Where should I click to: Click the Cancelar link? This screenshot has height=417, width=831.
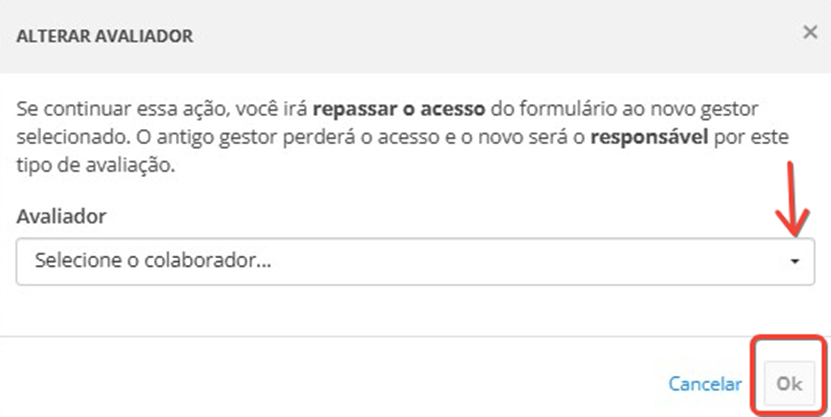pyautogui.click(x=705, y=383)
